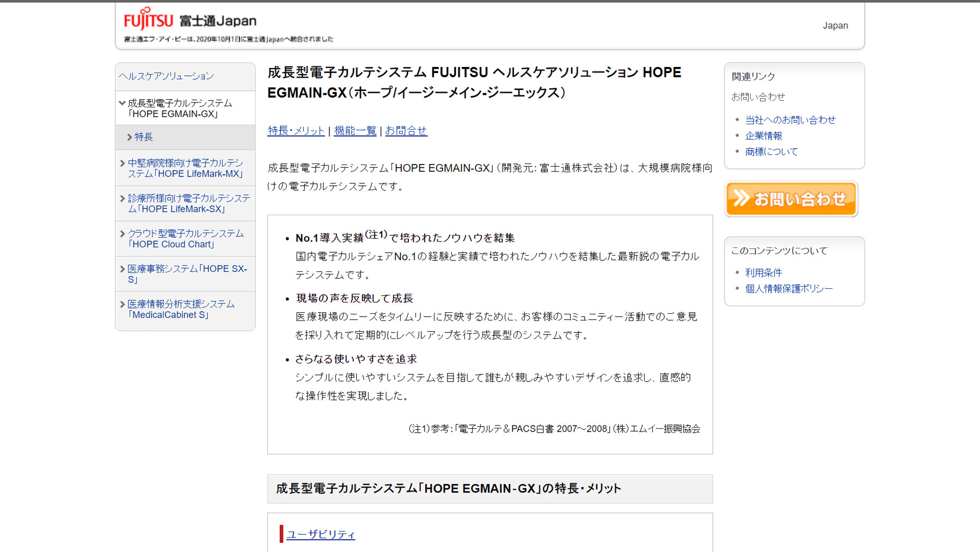
Task: Open the 企業情報 related link
Action: [763, 136]
